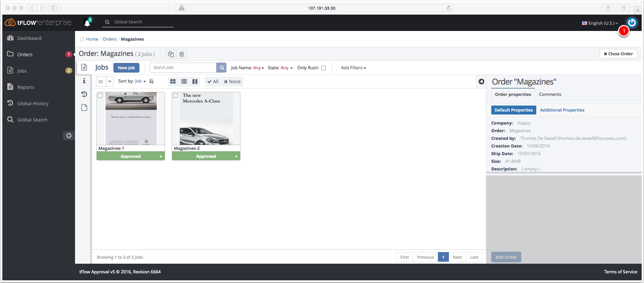Viewport: 644px width, 283px height.
Task: Click the Jobs document tab icon
Action: (84, 67)
